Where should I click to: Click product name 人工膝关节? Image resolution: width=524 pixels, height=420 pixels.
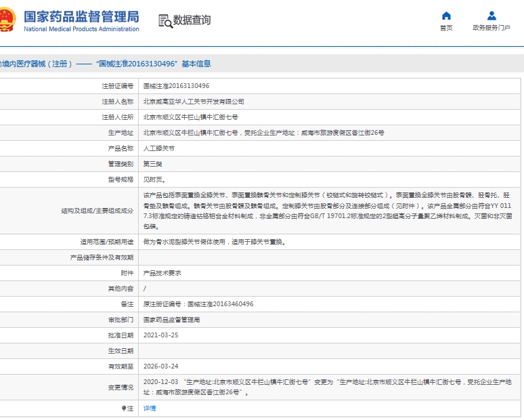158,148
